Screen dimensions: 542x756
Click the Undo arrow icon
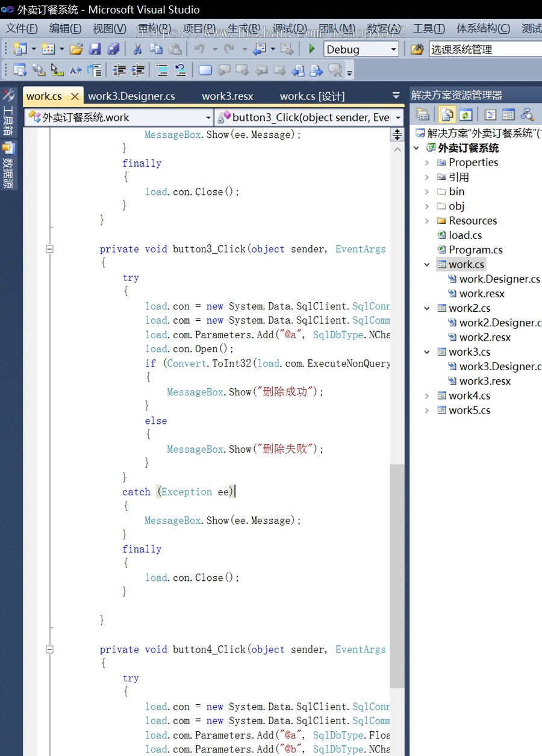pyautogui.click(x=199, y=49)
